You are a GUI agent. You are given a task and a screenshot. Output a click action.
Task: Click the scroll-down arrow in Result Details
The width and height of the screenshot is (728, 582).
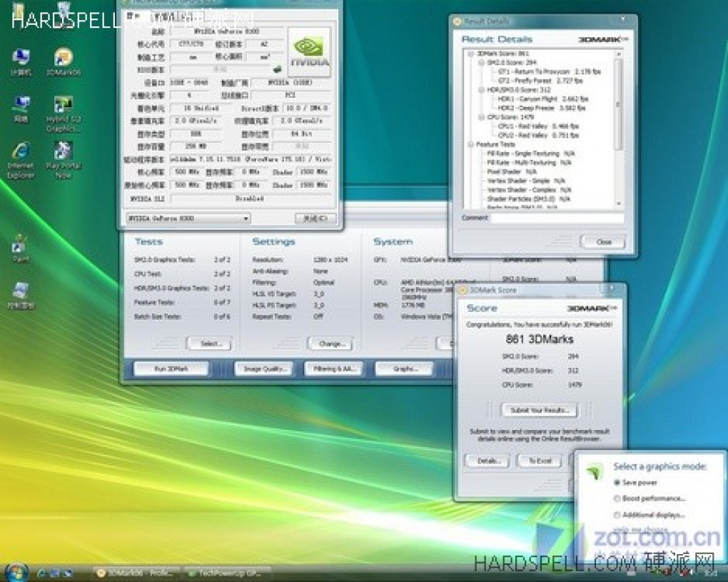pos(618,204)
